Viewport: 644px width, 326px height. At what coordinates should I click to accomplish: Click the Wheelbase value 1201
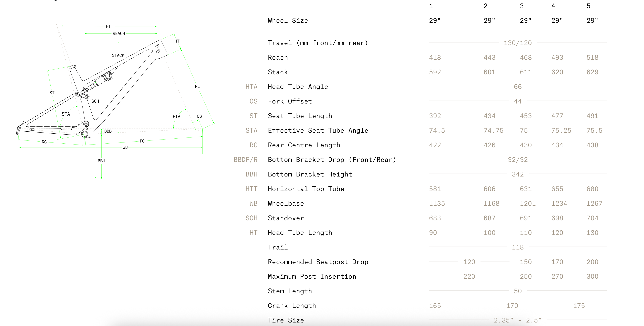pos(527,203)
